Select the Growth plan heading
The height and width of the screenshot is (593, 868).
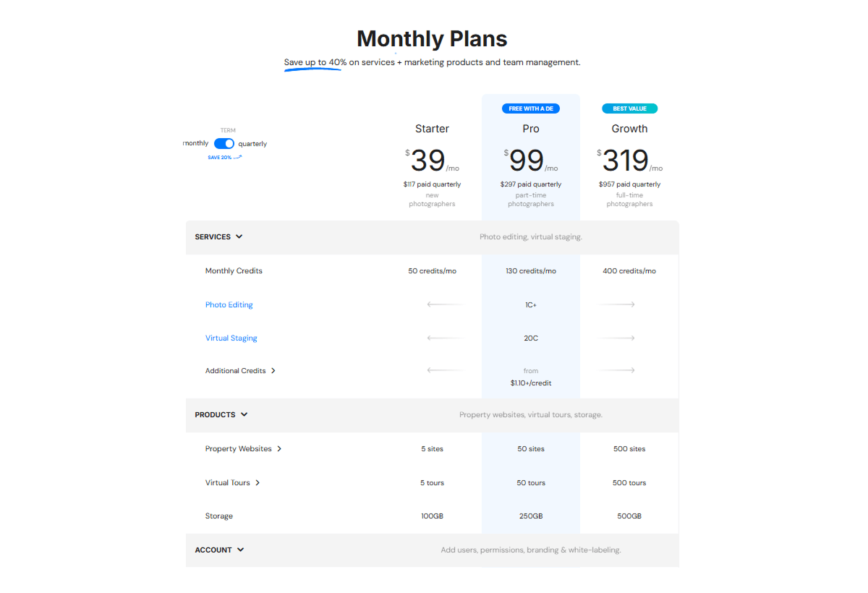tap(629, 129)
